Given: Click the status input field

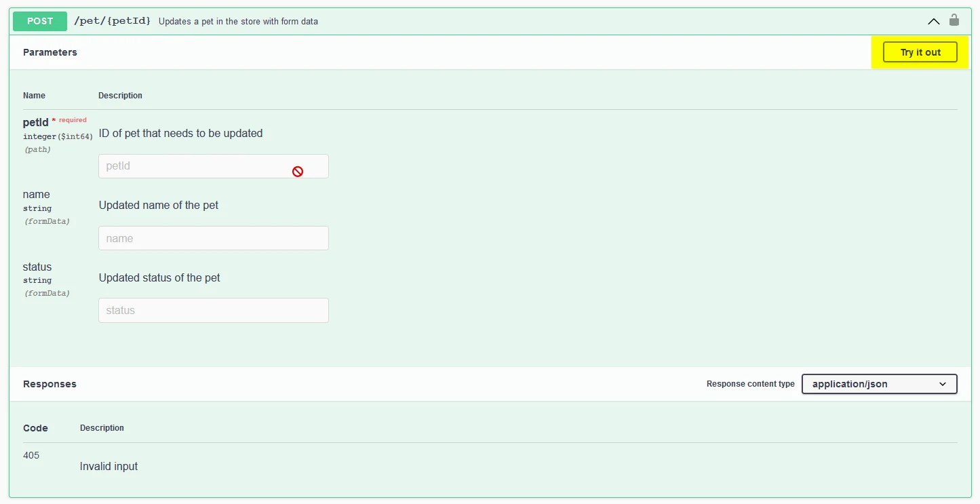Looking at the screenshot, I should pyautogui.click(x=214, y=310).
